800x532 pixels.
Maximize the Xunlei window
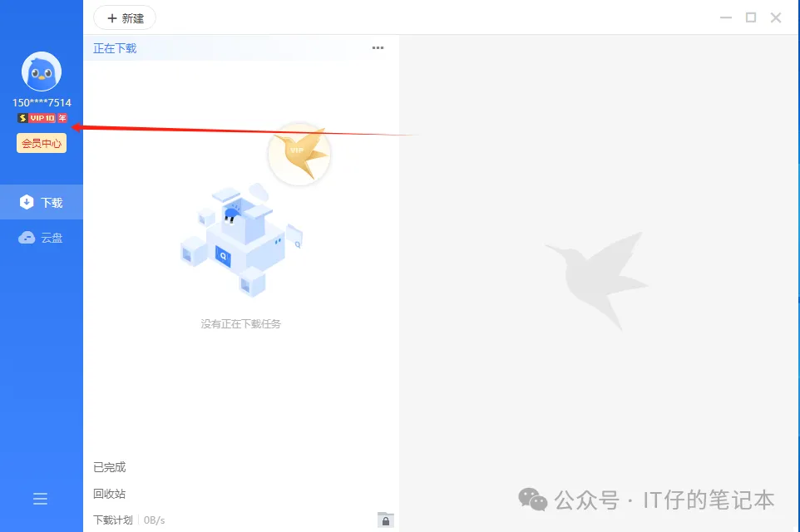(750, 17)
